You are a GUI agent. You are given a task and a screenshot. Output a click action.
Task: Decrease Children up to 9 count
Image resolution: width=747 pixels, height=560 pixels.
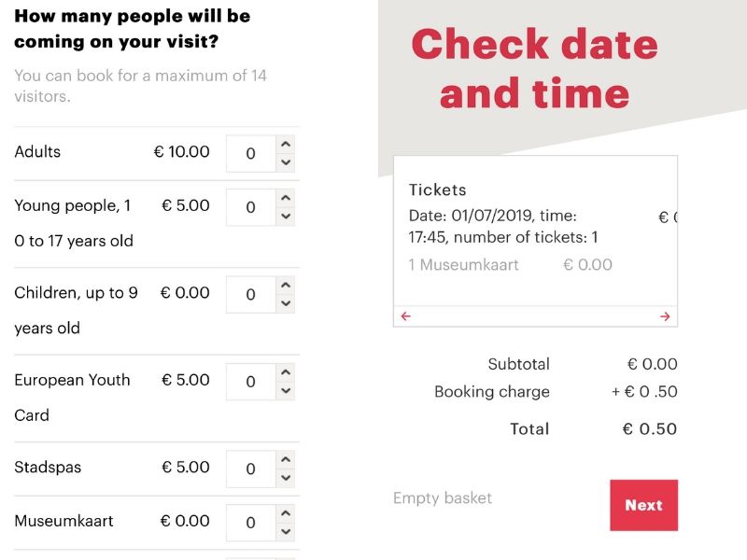click(286, 303)
